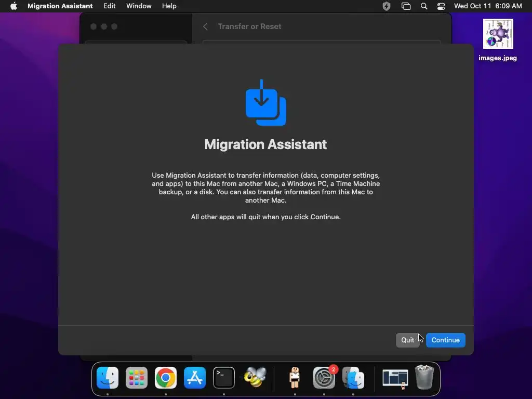Click the stacked windows menu bar icon
Viewport: 532px width, 399px height.
[x=406, y=6]
